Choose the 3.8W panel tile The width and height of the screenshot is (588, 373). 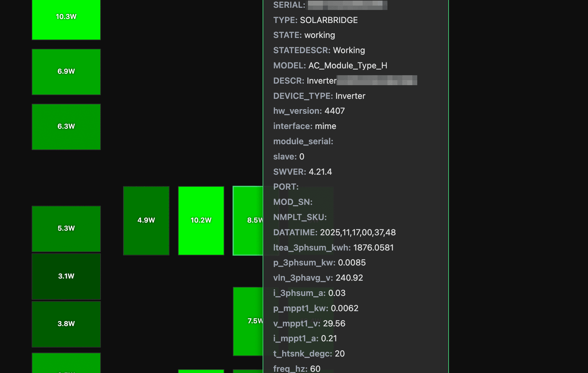click(66, 324)
